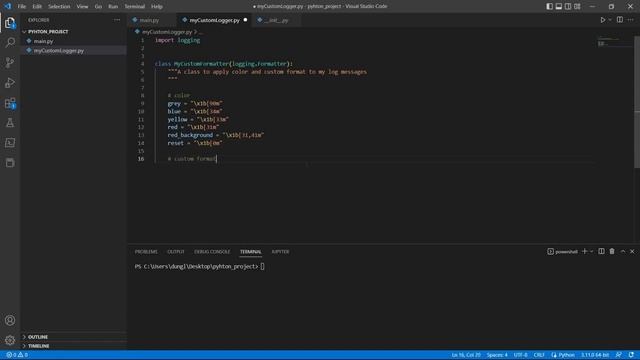Open the Edit menu
640x360 pixels.
37,7
